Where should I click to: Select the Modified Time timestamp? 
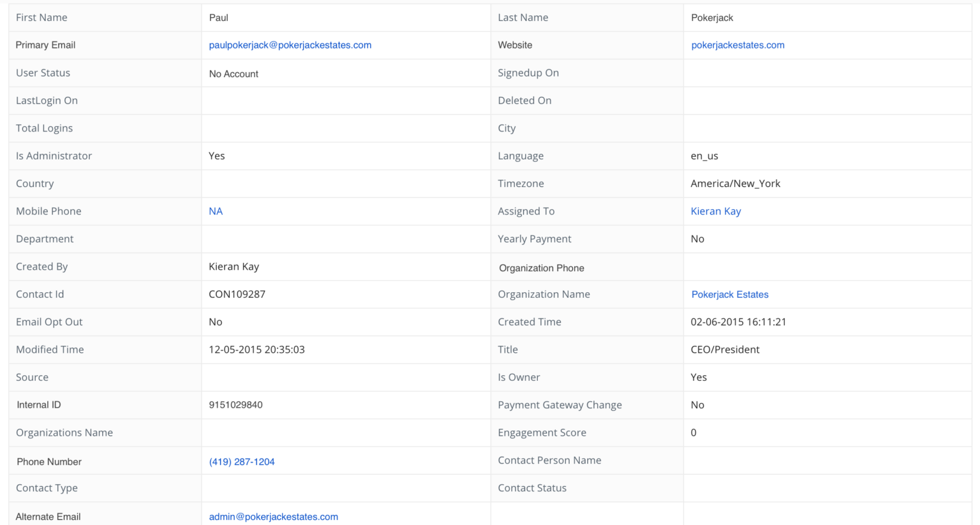(x=256, y=349)
